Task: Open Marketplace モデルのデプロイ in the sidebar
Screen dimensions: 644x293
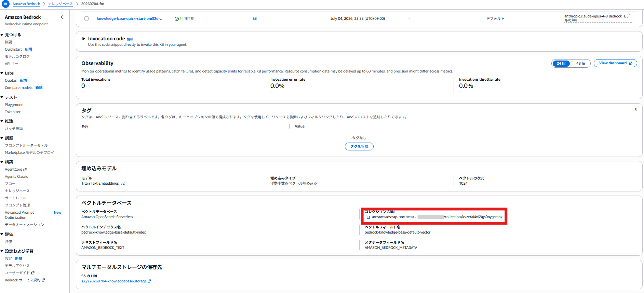Action: pos(29,153)
